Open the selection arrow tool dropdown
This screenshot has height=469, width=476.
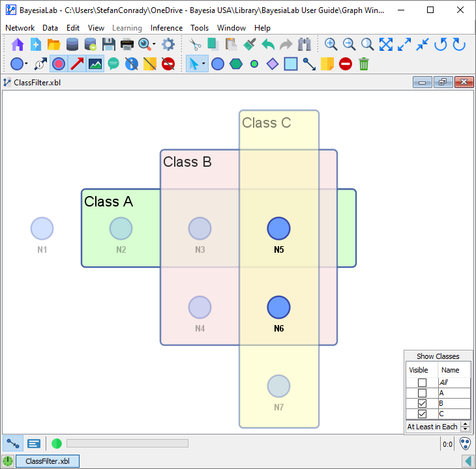[204, 64]
